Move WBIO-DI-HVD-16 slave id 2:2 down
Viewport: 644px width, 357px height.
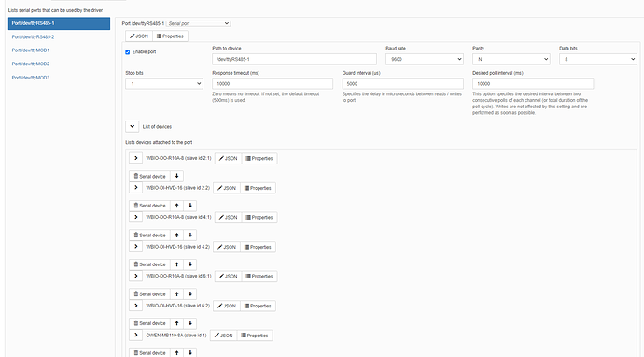click(189, 206)
